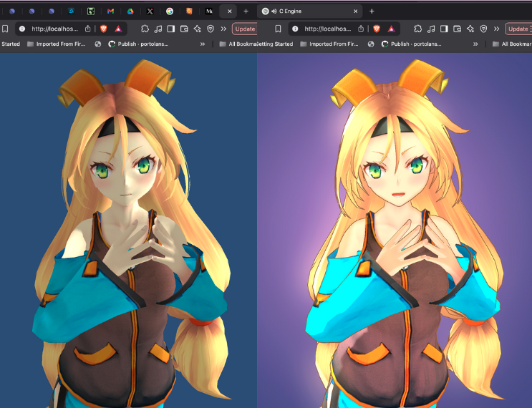532x408 pixels.
Task: Open Imported From Firefox folder in right bookmarks bar
Action: 329,44
